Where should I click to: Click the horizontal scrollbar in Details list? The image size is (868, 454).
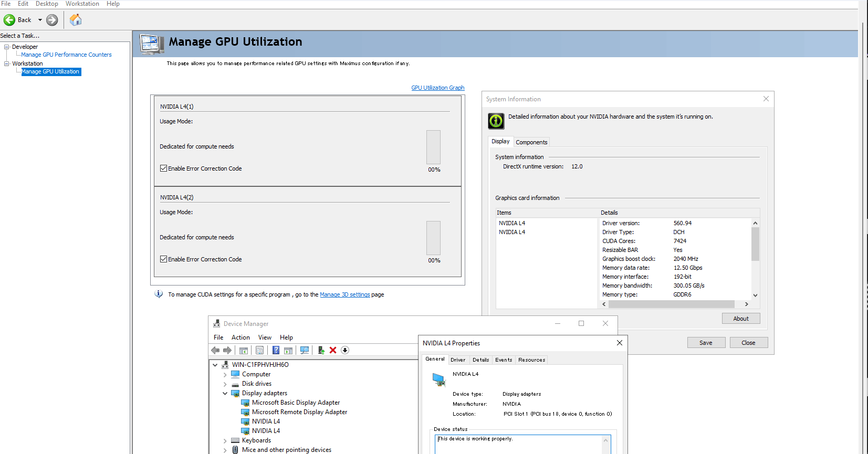(x=672, y=304)
